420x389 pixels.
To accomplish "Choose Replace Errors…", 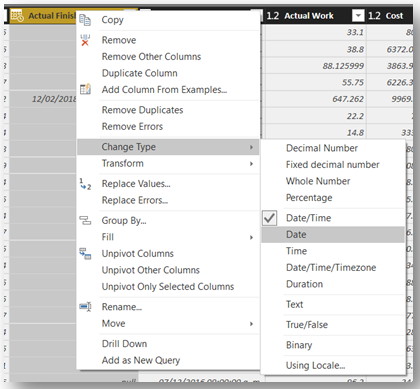I will pos(168,200).
